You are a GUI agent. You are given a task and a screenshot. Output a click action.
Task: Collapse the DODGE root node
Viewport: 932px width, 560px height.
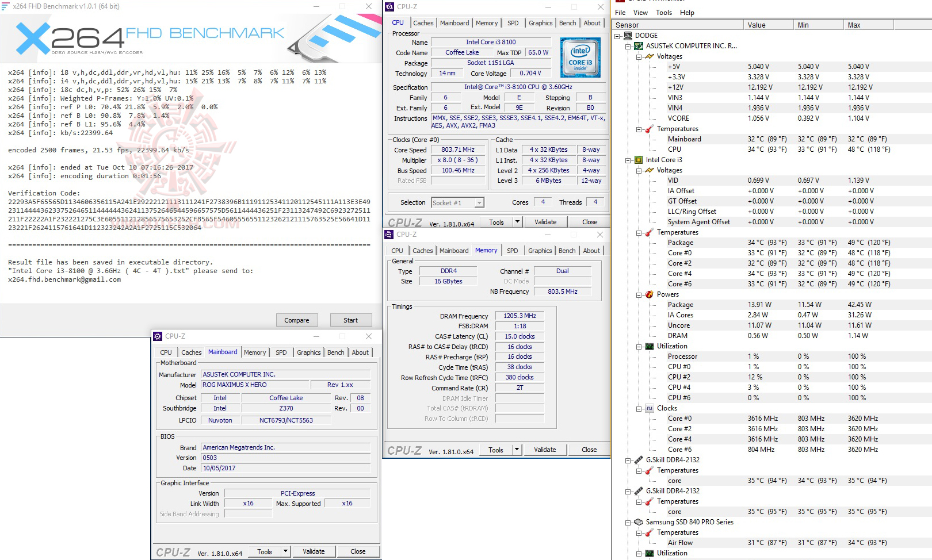[x=617, y=36]
